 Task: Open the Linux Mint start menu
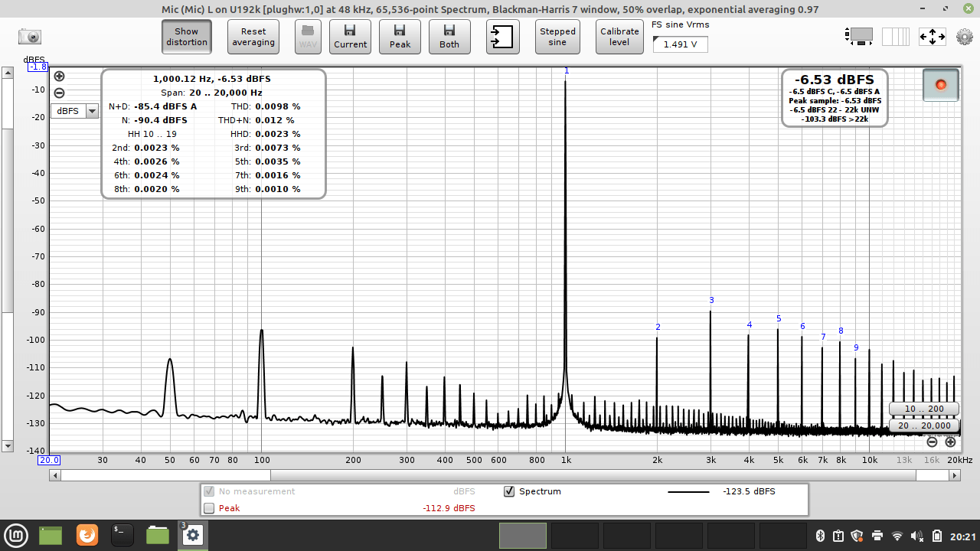[x=17, y=535]
